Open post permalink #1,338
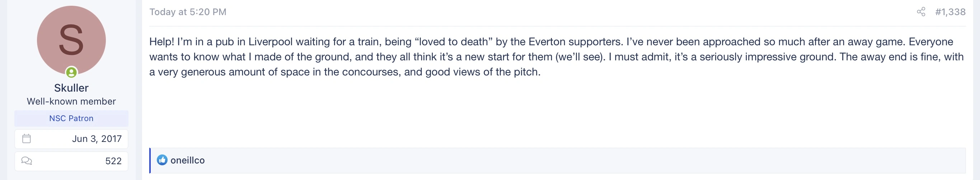 pyautogui.click(x=950, y=12)
